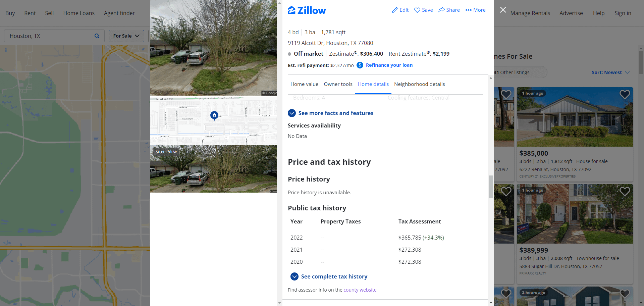Open the Sort: Newest dropdown
Viewport: 644px width, 306px height.
tap(610, 72)
